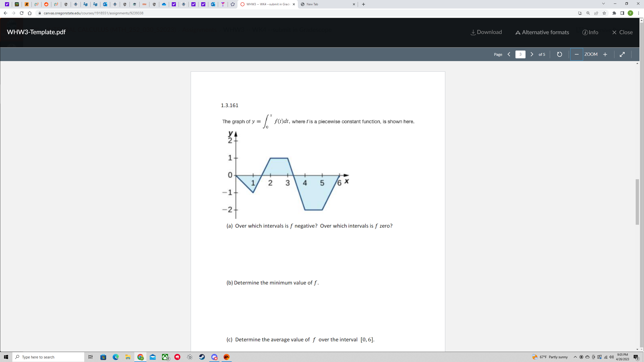
Task: Bookmark this page with the star icon
Action: 604,13
